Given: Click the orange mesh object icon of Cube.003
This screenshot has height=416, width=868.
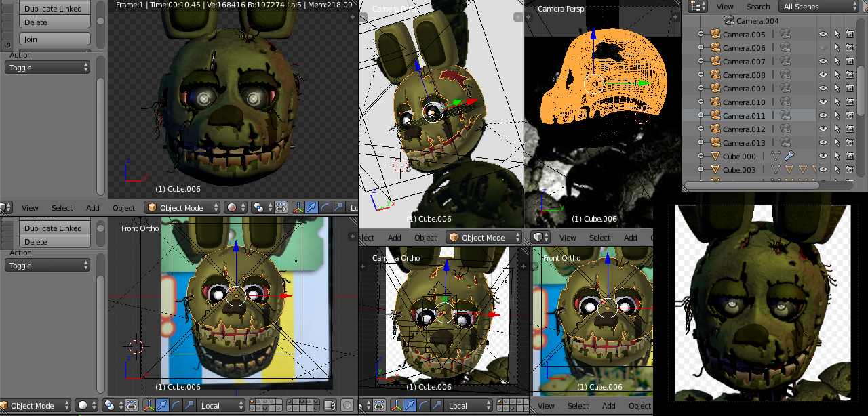Looking at the screenshot, I should 715,169.
